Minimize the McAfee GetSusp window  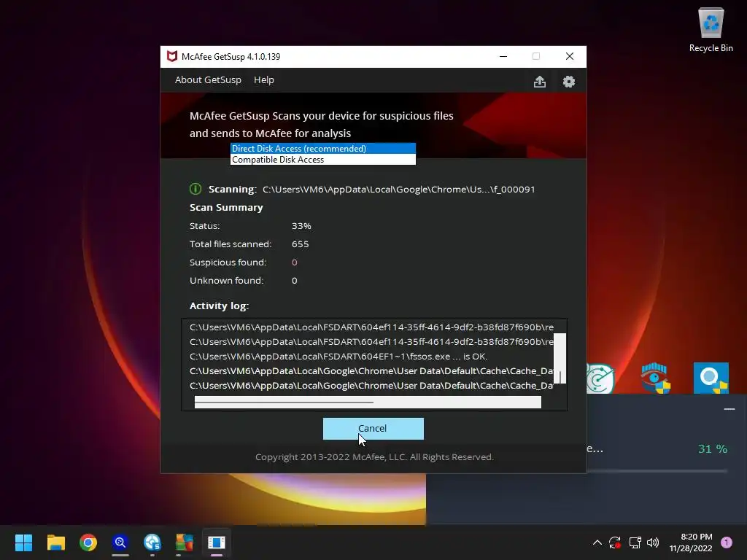pyautogui.click(x=503, y=56)
